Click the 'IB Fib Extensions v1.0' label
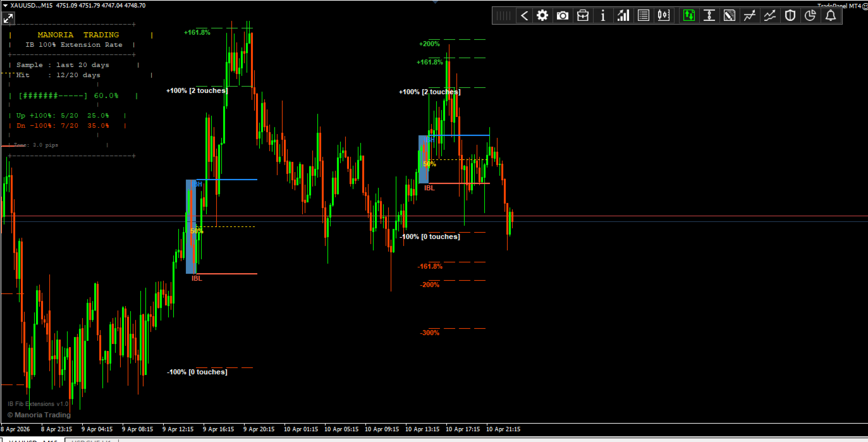868x442 pixels. tap(38, 404)
